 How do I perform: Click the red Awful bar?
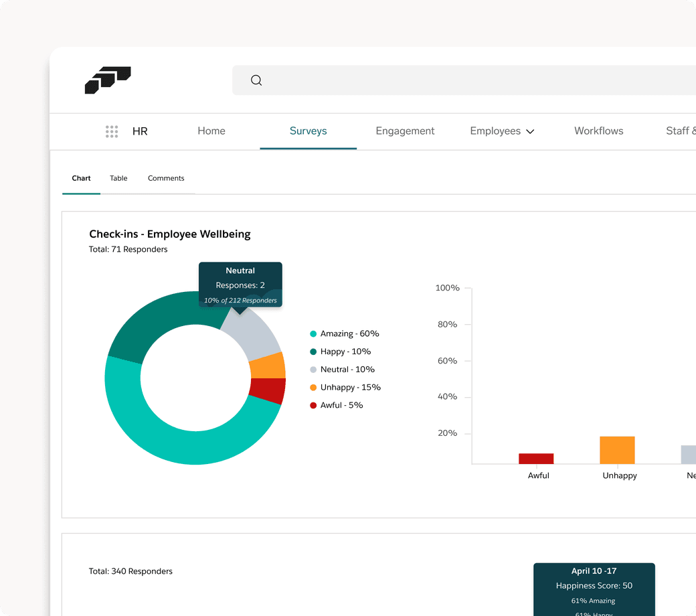point(536,459)
